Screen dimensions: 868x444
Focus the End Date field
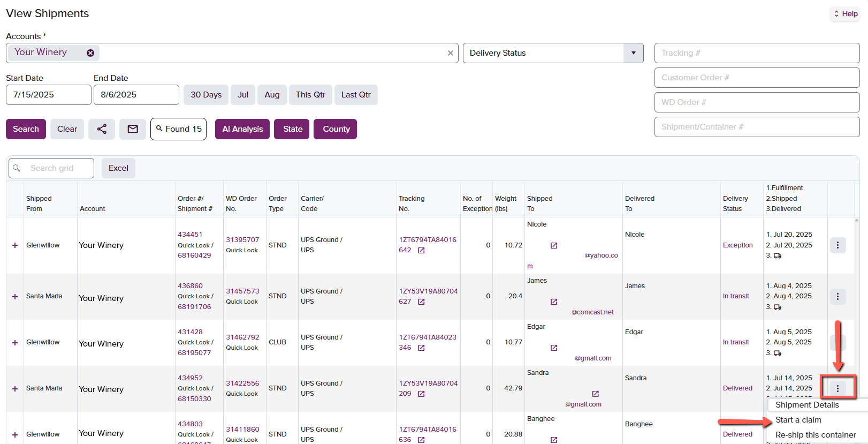click(136, 95)
